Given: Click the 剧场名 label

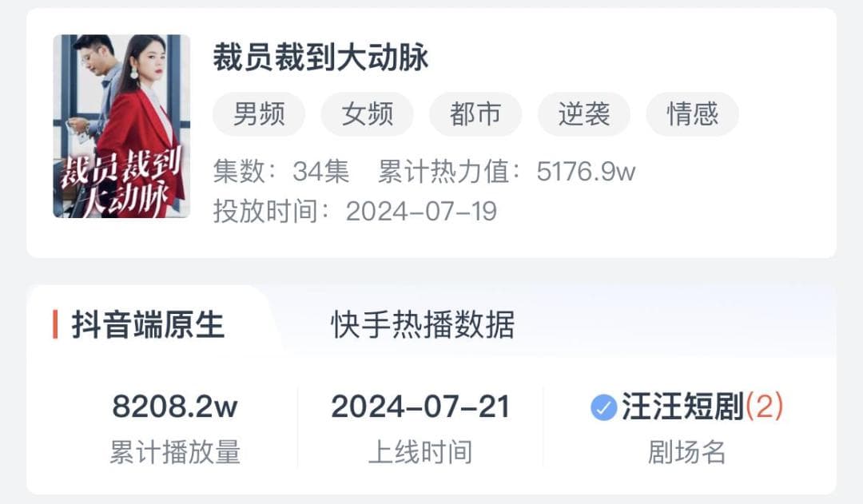Looking at the screenshot, I should coord(686,452).
